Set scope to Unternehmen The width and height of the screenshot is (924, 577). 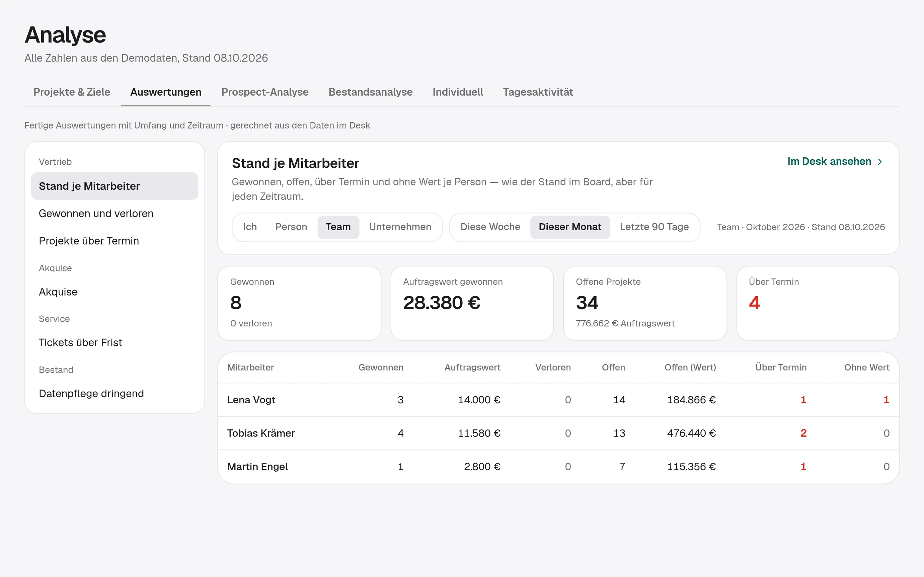click(x=400, y=227)
